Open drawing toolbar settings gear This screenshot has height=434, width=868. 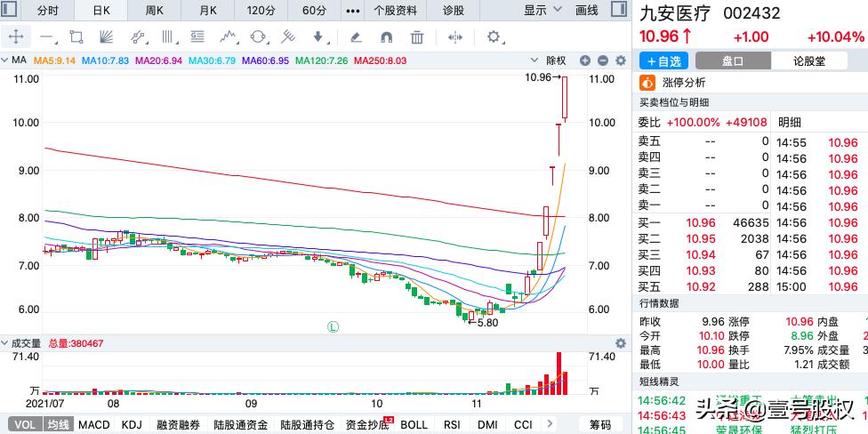click(x=493, y=37)
